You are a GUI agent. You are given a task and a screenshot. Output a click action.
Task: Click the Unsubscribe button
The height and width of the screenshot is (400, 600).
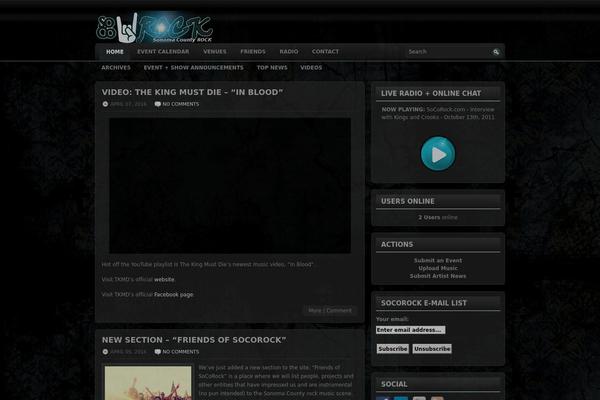432,349
